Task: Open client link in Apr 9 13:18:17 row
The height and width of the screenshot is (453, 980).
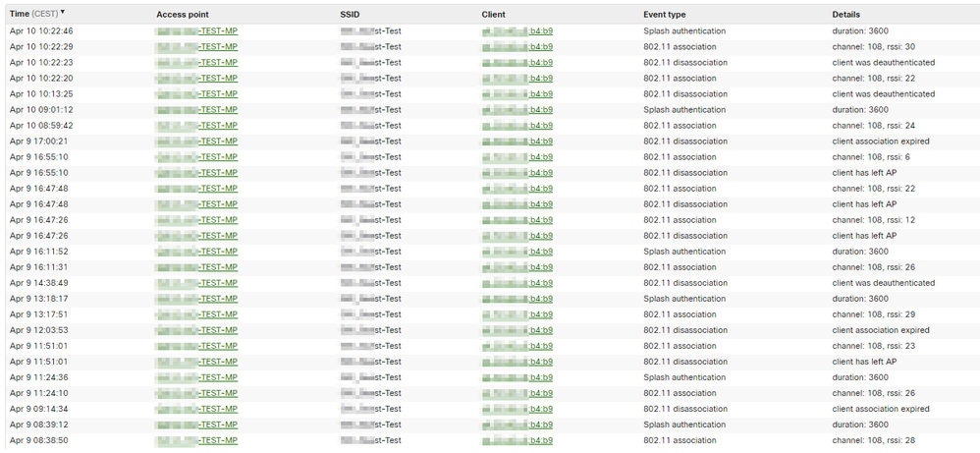Action: (x=517, y=299)
